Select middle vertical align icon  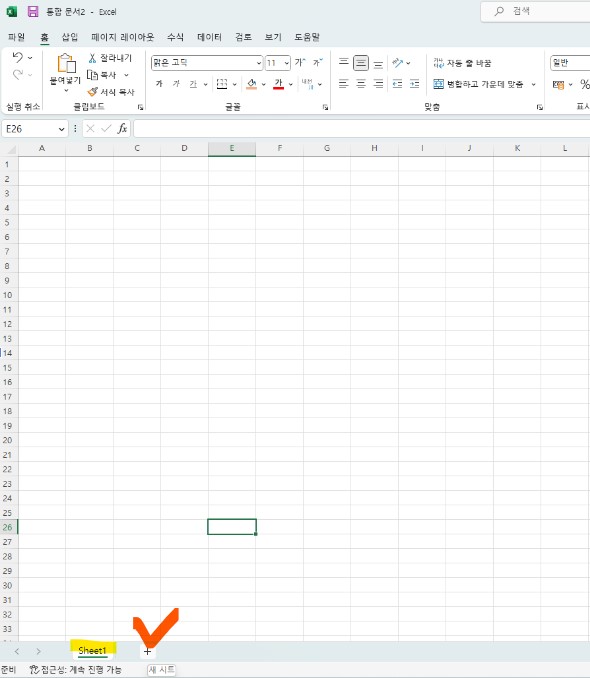click(361, 63)
